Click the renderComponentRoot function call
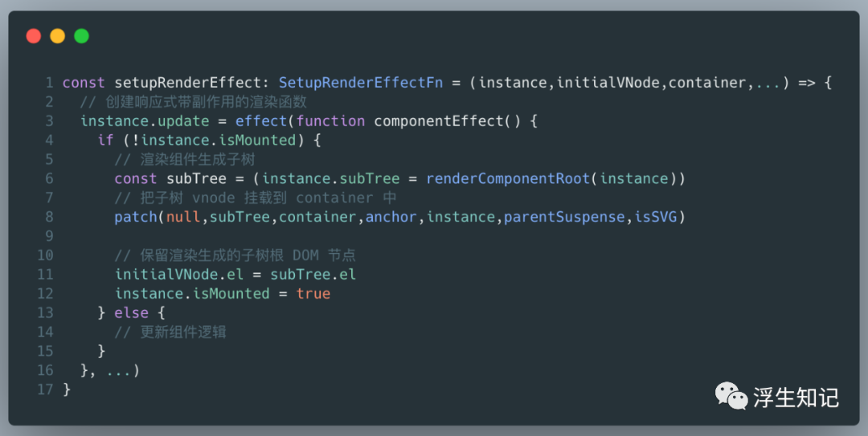This screenshot has width=868, height=436. point(508,178)
